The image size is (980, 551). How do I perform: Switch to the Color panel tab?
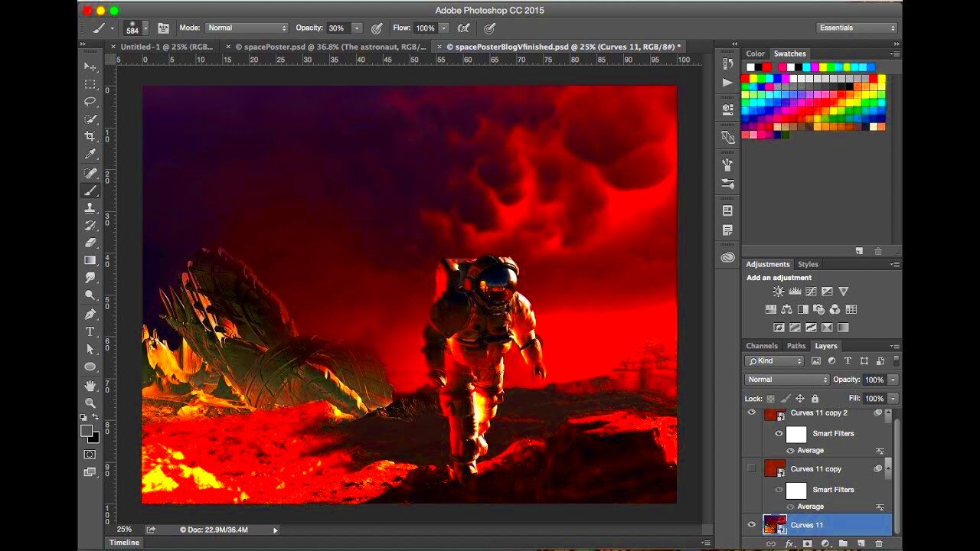[x=756, y=54]
